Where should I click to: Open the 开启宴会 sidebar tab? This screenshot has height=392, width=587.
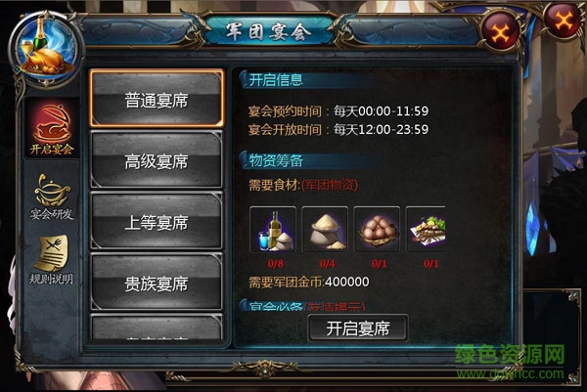pyautogui.click(x=52, y=129)
